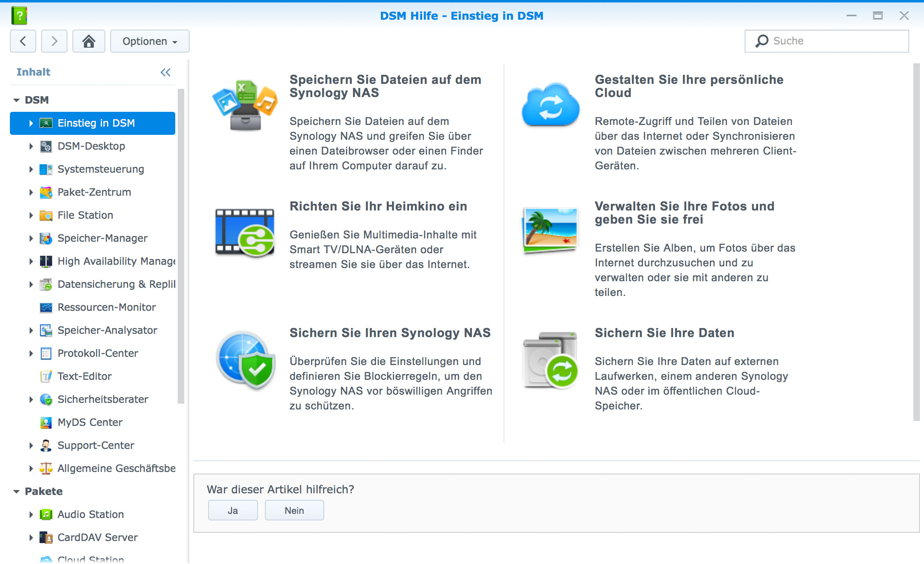Click the Text-Editor icon
This screenshot has height=564, width=924.
46,376
